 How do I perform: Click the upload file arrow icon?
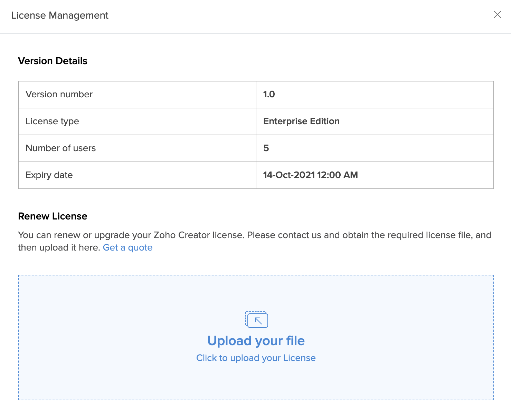click(x=257, y=320)
